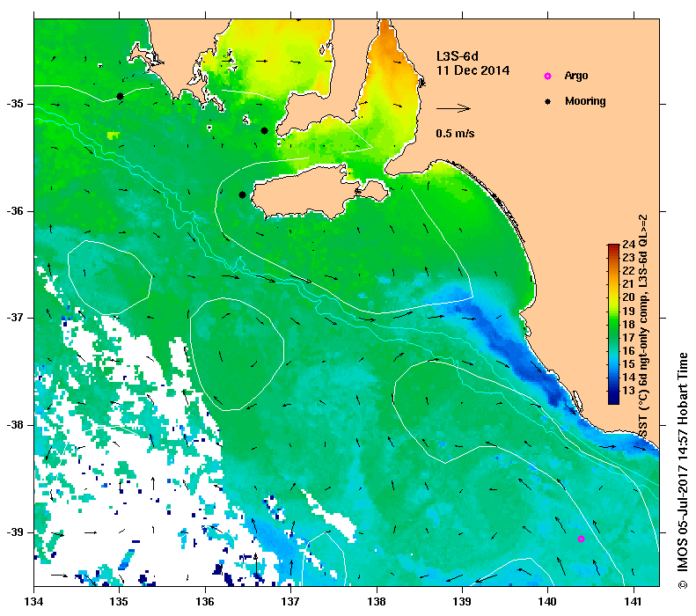Click the '15' value on color scale
Image resolution: width=696 pixels, height=616 pixels.
(x=628, y=364)
